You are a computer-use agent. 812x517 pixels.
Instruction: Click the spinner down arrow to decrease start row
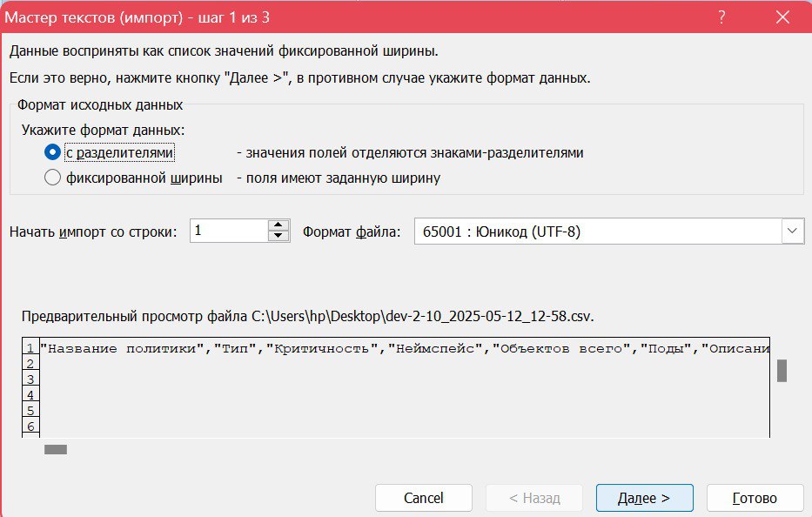pos(280,237)
